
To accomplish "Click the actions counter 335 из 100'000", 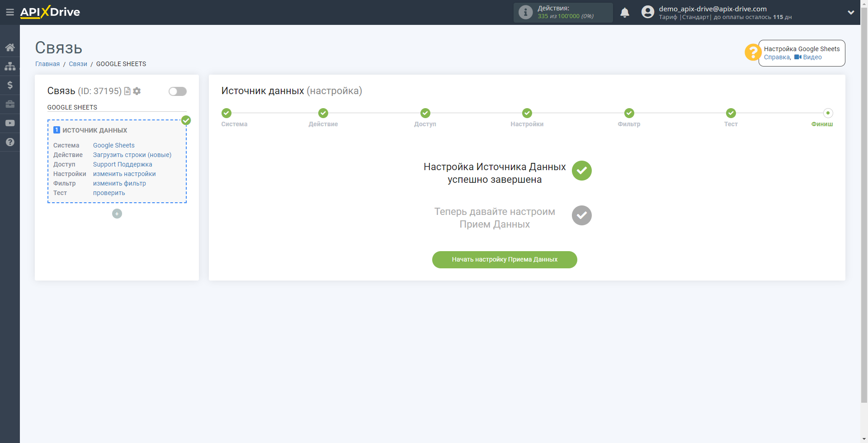I will tap(566, 16).
